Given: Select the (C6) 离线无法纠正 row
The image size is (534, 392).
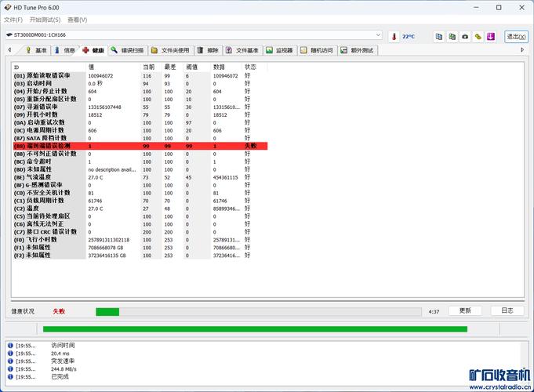Looking at the screenshot, I should click(140, 224).
